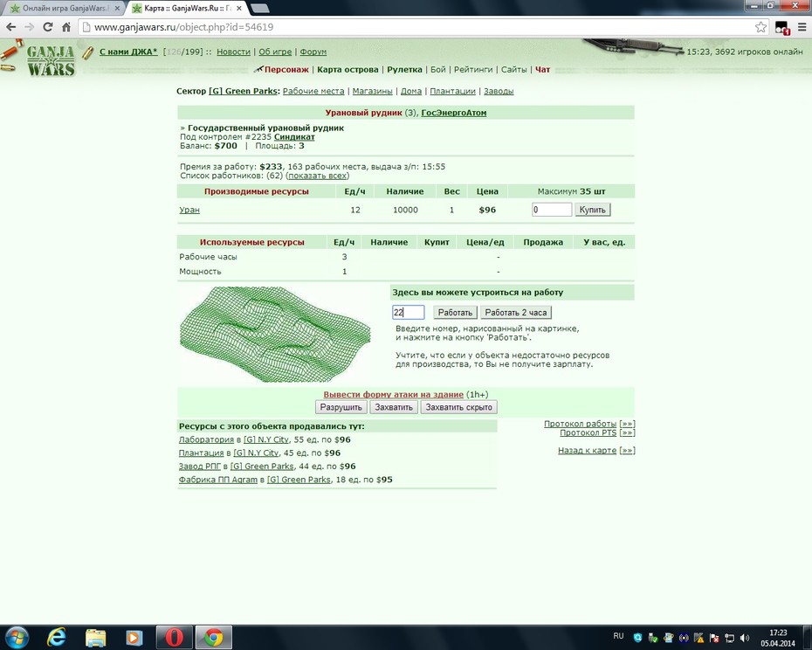Open the Лаборатория link

[x=207, y=439]
